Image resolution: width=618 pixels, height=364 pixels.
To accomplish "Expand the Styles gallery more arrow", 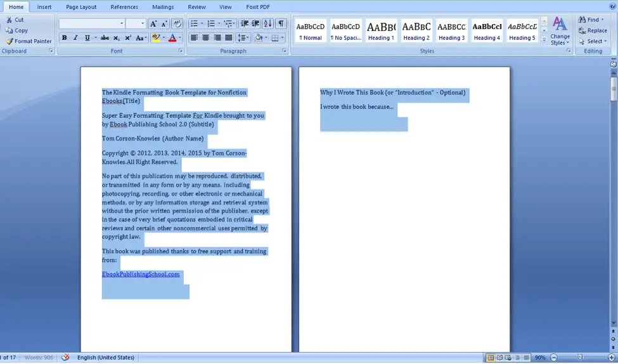I will point(544,39).
